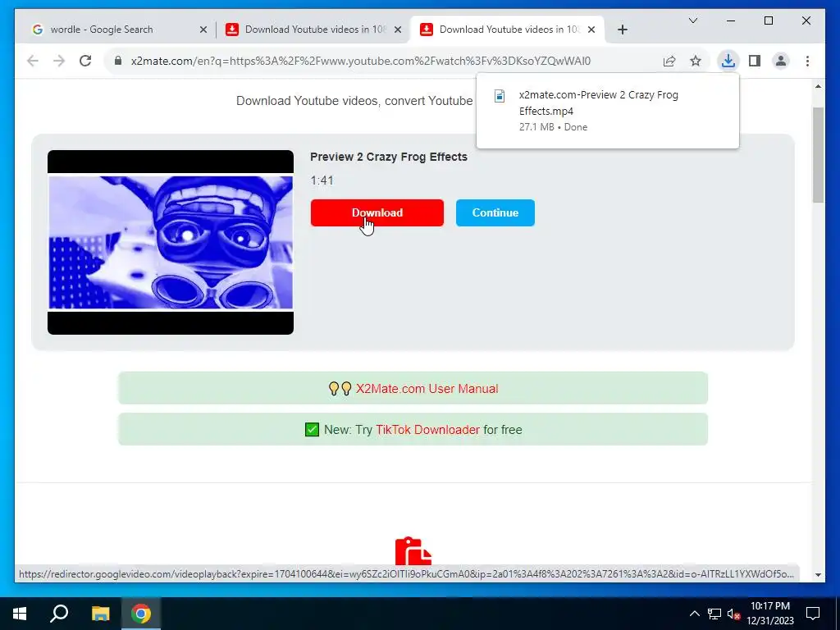Click the red clipboard icon at page bottom

click(x=413, y=550)
